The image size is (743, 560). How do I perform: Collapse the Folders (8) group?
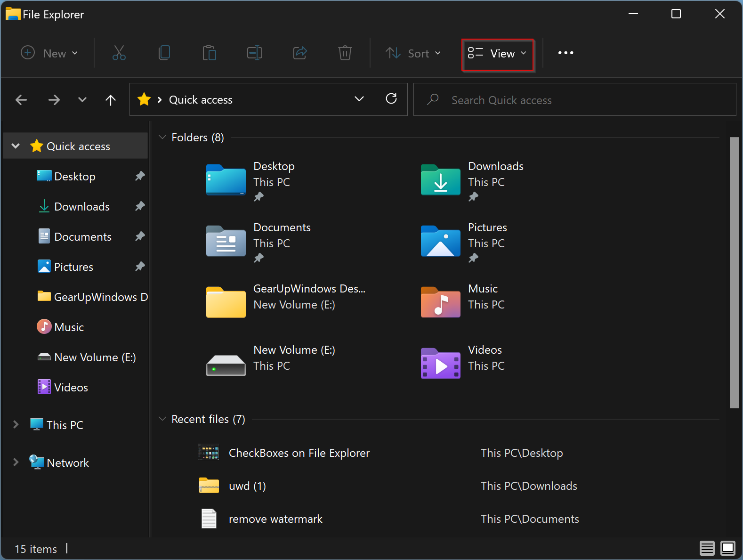pyautogui.click(x=162, y=137)
